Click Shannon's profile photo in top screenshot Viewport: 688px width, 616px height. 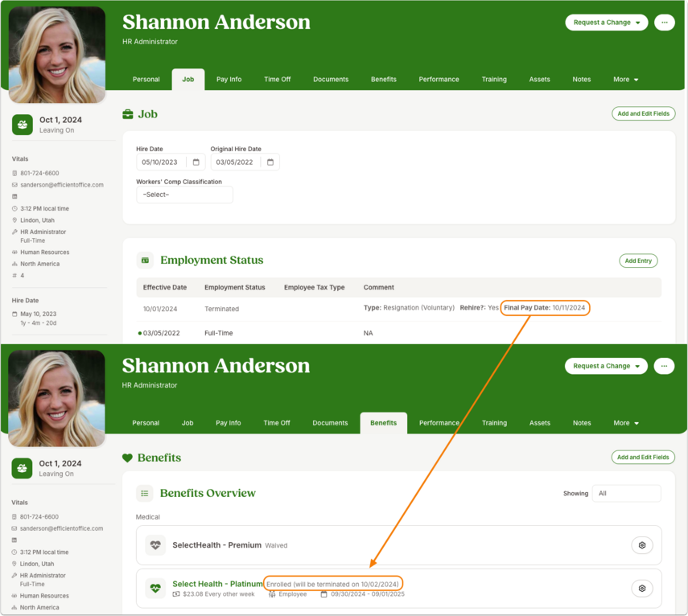click(57, 55)
